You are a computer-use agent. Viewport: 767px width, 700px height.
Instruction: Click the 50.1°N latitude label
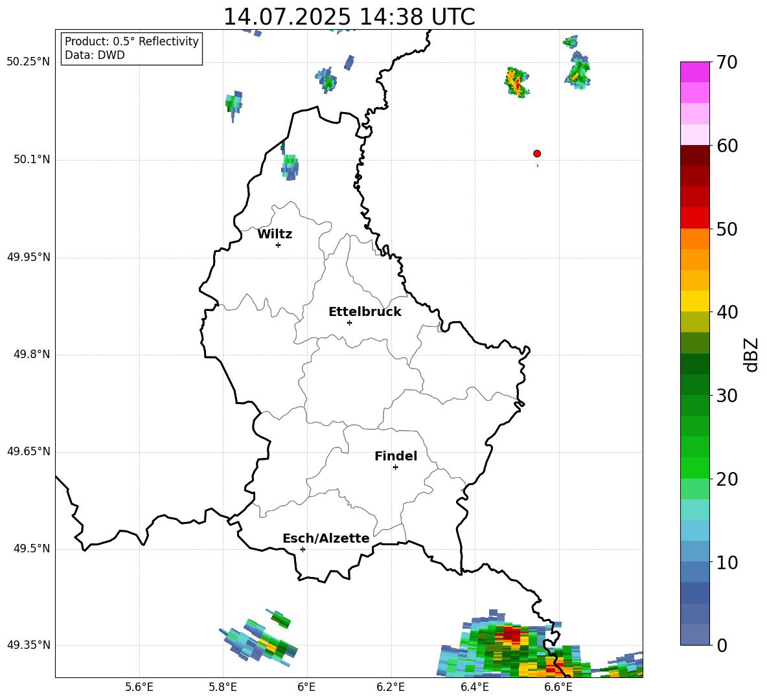(x=32, y=159)
